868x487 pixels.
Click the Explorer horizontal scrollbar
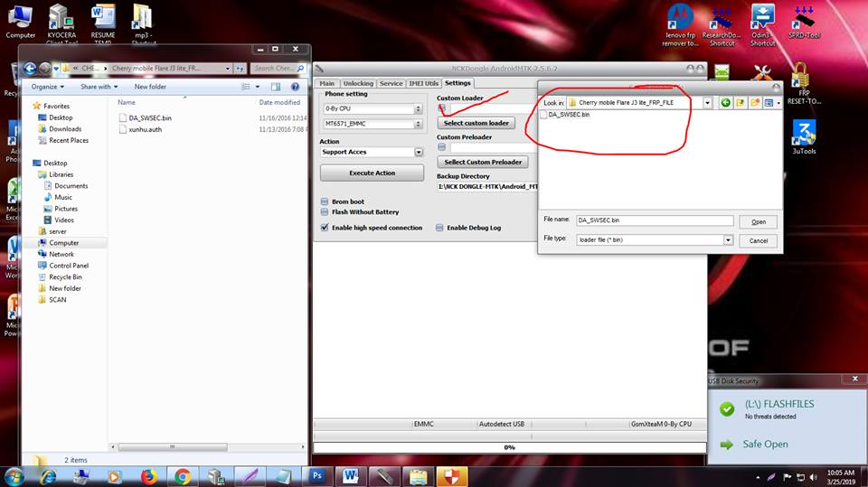coord(172,446)
